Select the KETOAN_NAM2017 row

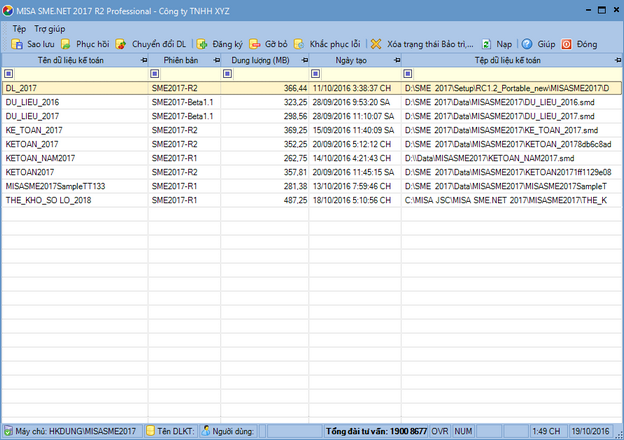click(312, 158)
